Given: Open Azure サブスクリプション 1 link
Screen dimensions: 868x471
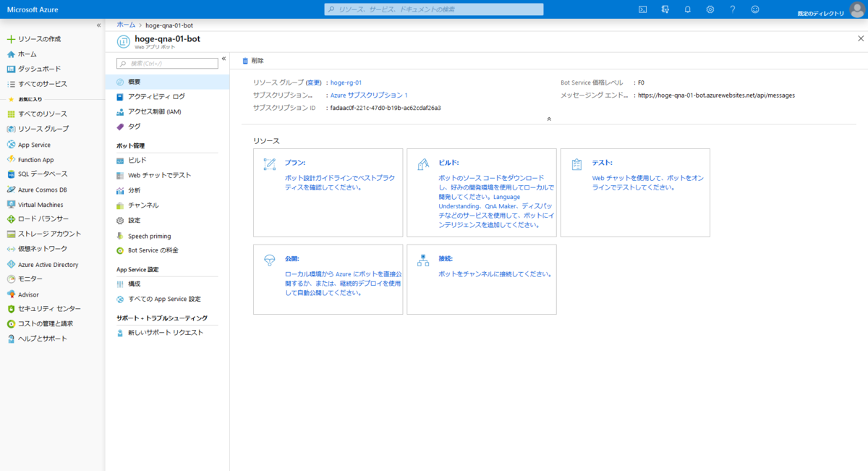Looking at the screenshot, I should point(369,95).
